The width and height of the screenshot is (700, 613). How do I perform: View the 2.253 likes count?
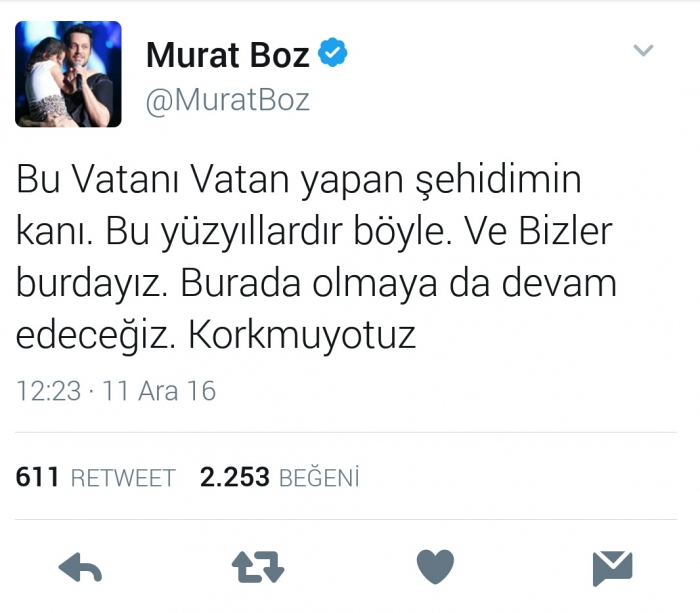tap(235, 476)
